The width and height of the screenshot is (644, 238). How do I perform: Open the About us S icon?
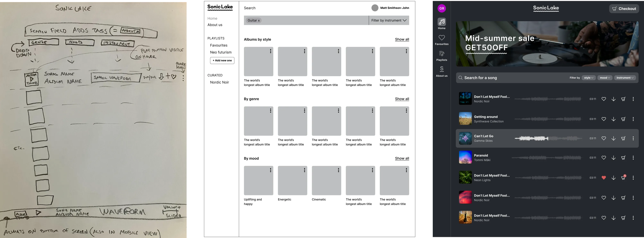tap(441, 69)
